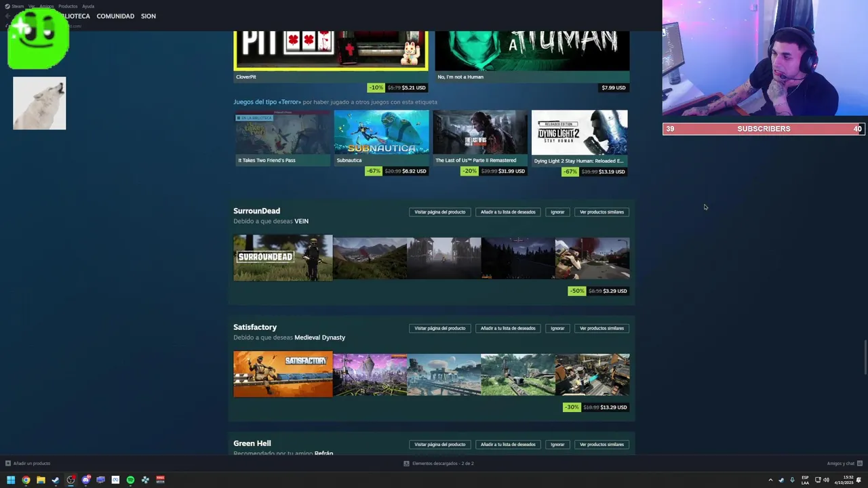Click the Steam taskbar icon
The height and width of the screenshot is (488, 868).
coord(56,480)
